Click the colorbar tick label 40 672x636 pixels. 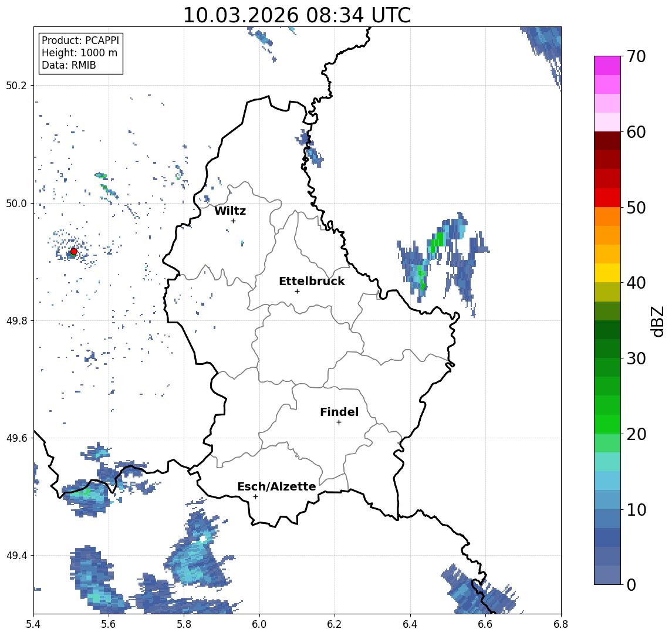[636, 283]
